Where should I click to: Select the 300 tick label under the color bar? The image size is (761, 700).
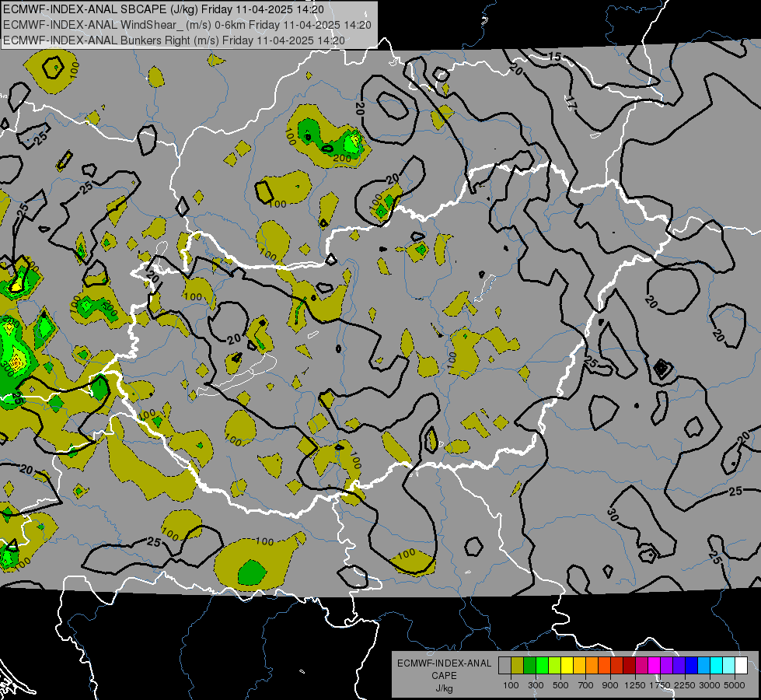536,685
